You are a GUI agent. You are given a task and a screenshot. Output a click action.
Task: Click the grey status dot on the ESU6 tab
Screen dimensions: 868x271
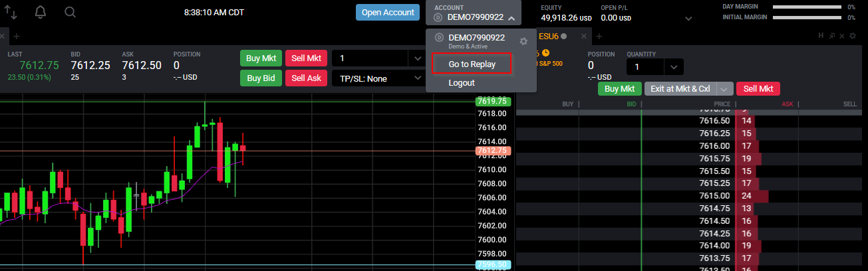click(x=563, y=36)
